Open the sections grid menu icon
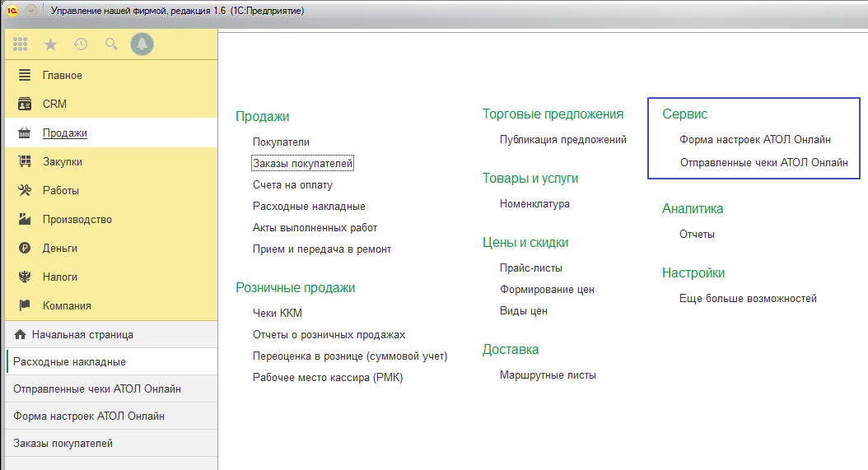 21,44
